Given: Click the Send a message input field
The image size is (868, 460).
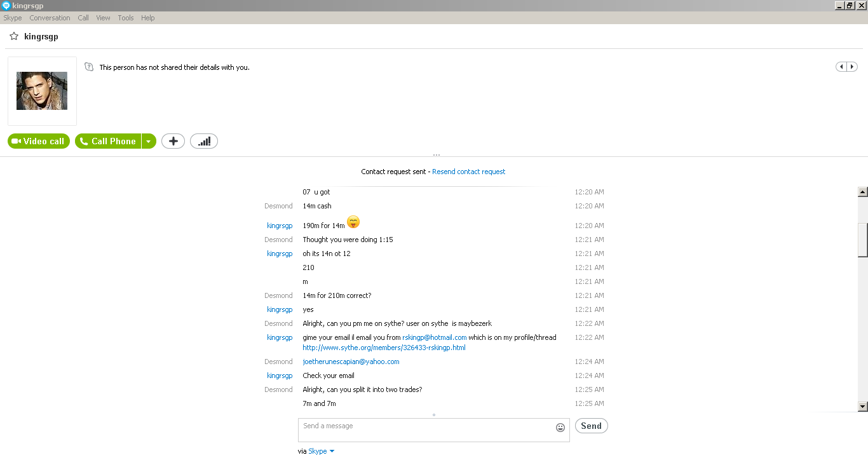Looking at the screenshot, I should [425, 430].
